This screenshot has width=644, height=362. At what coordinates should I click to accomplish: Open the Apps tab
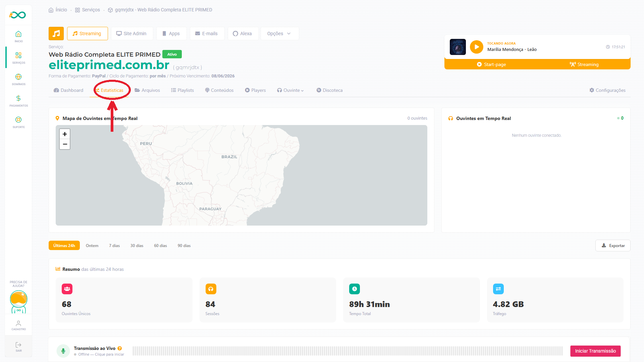pos(171,34)
